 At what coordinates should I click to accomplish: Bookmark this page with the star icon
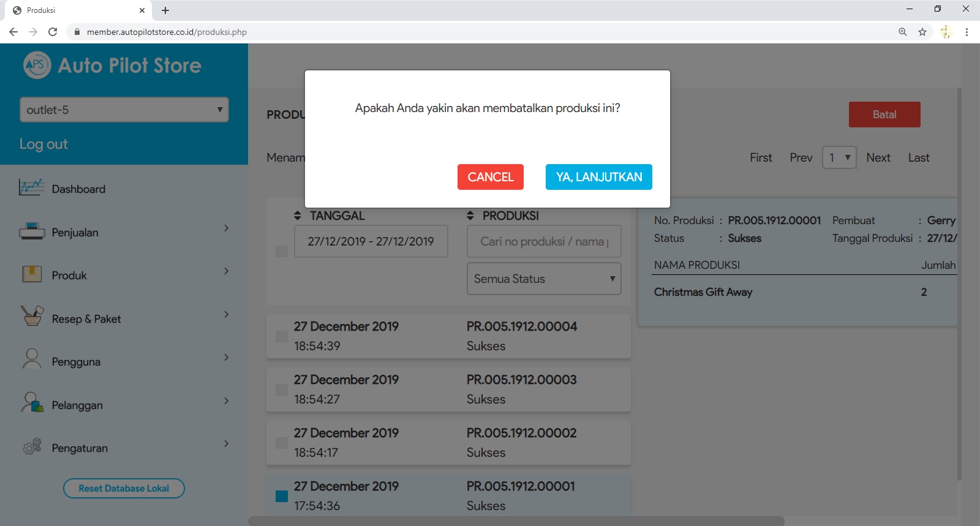click(922, 32)
